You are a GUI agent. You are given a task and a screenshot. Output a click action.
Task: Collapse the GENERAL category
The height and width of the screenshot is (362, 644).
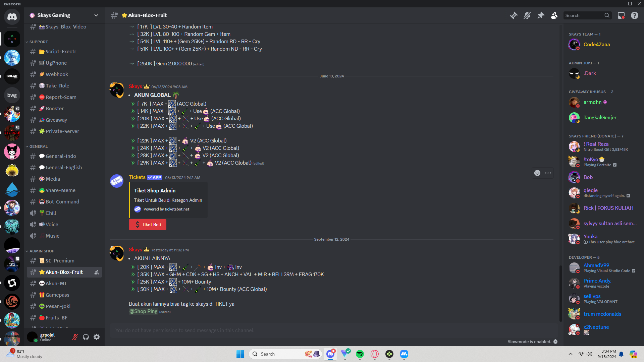38,146
